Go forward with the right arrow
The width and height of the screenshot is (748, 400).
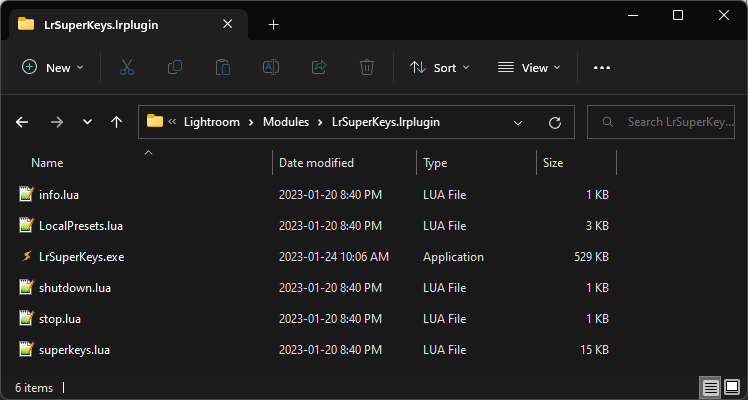(57, 122)
